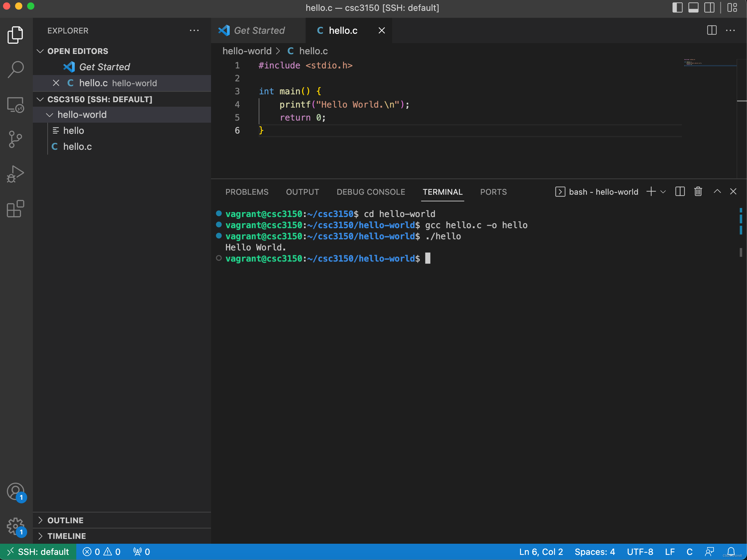Open new terminal launch profile dropdown
The width and height of the screenshot is (747, 560).
click(663, 192)
